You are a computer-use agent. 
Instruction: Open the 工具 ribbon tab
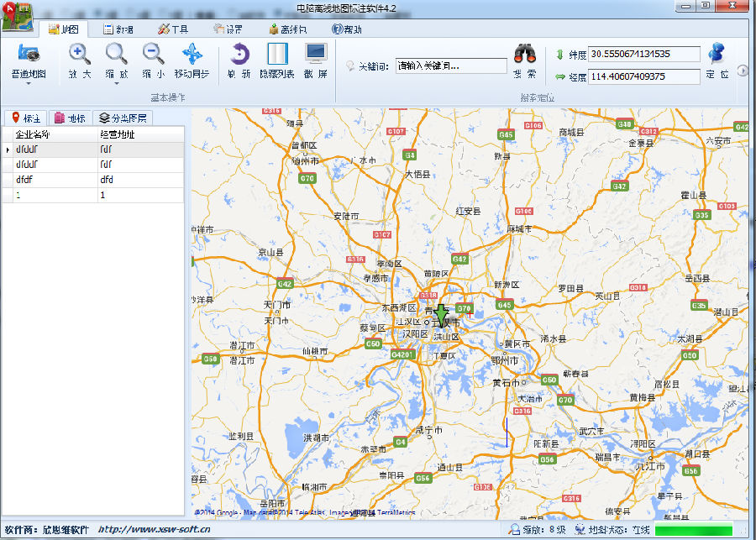(173, 29)
